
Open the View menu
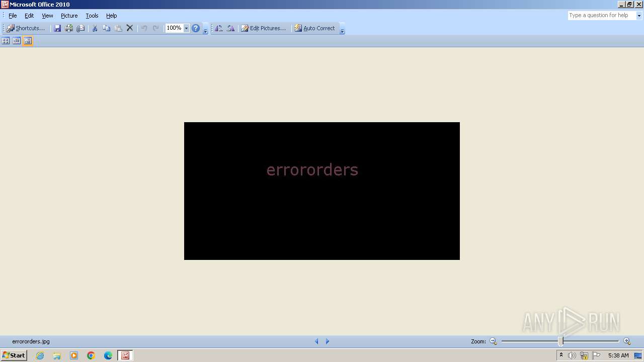(x=47, y=16)
